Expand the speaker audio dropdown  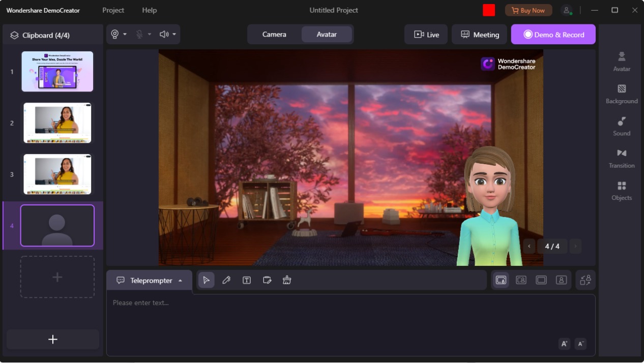[x=174, y=35]
